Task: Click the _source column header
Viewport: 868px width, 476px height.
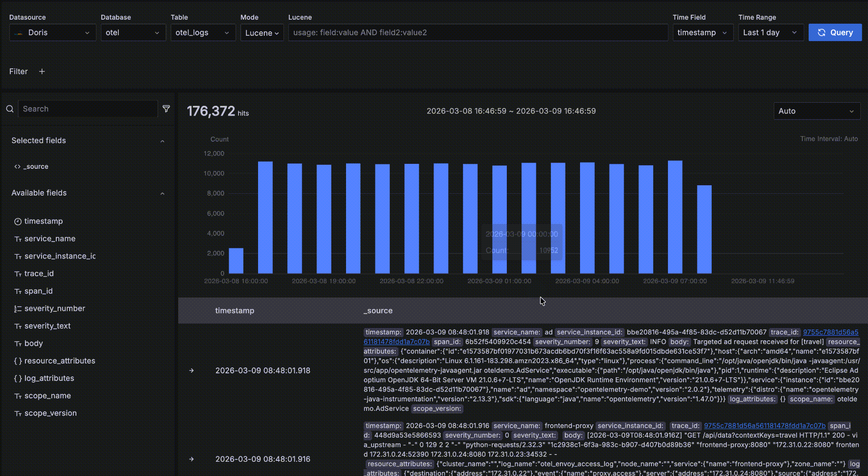Action: click(x=378, y=310)
